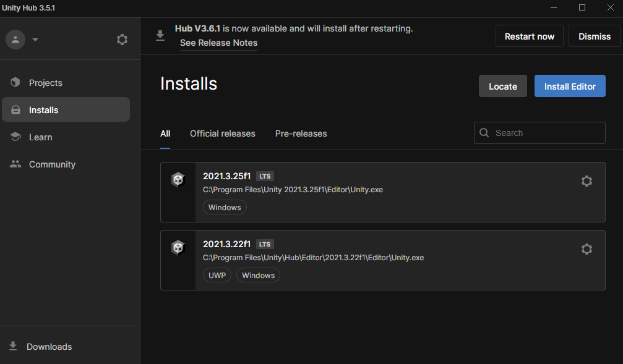623x364 pixels.
Task: Switch to the All tab
Action: 165,133
